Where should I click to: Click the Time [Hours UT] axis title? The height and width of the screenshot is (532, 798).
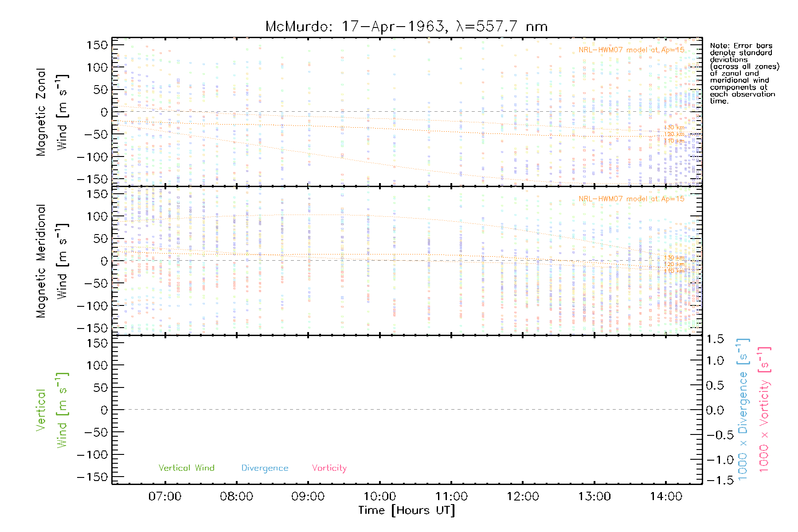pos(407,510)
